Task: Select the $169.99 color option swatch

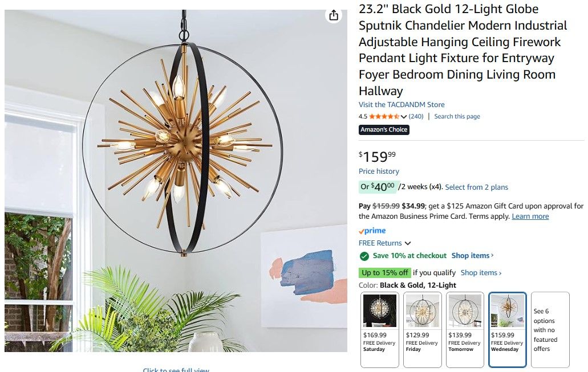Action: [379, 330]
